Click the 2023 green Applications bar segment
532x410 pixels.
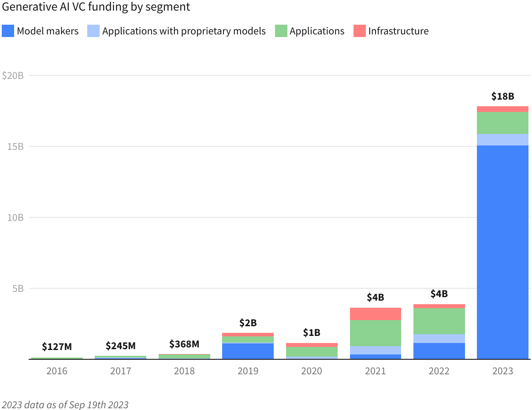coord(502,123)
